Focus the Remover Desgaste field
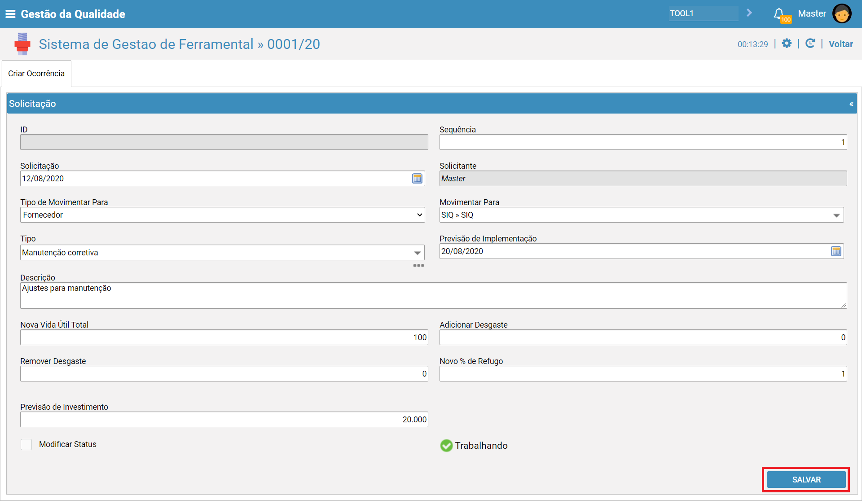Viewport: 862px width, 504px height. click(x=224, y=374)
